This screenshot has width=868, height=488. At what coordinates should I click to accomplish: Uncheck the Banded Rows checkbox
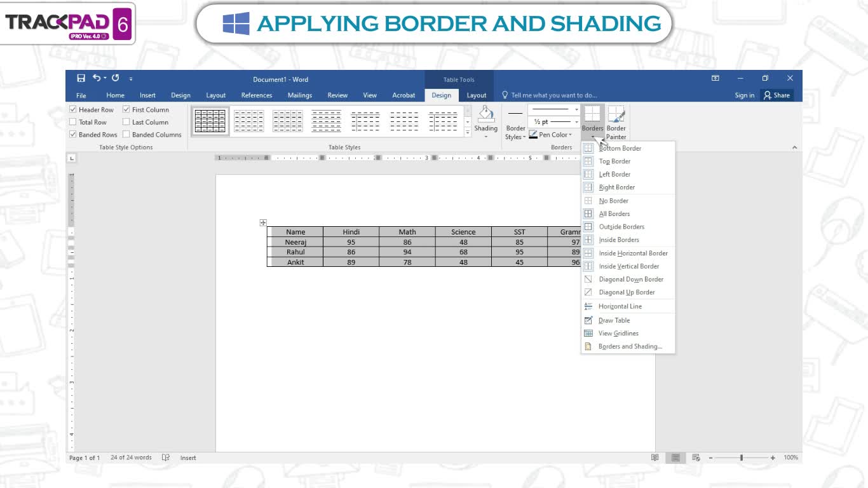coord(72,135)
